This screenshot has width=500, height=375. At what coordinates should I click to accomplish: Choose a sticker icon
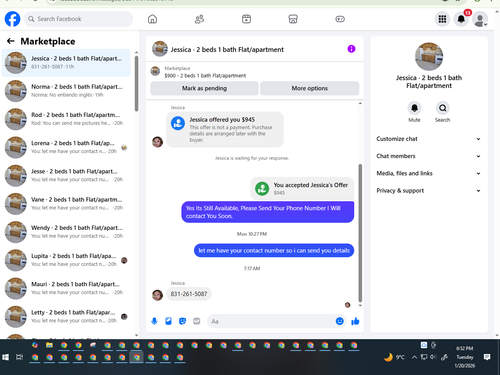pos(182,321)
